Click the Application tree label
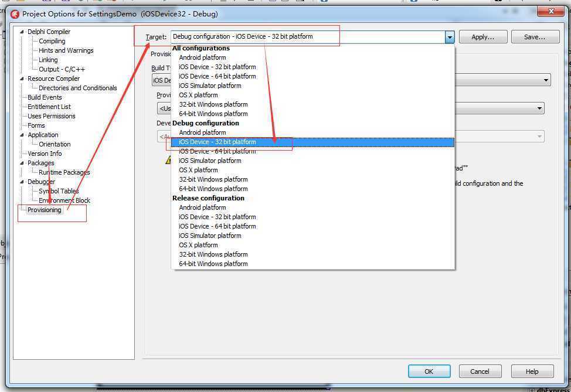571x392 pixels. tap(43, 135)
